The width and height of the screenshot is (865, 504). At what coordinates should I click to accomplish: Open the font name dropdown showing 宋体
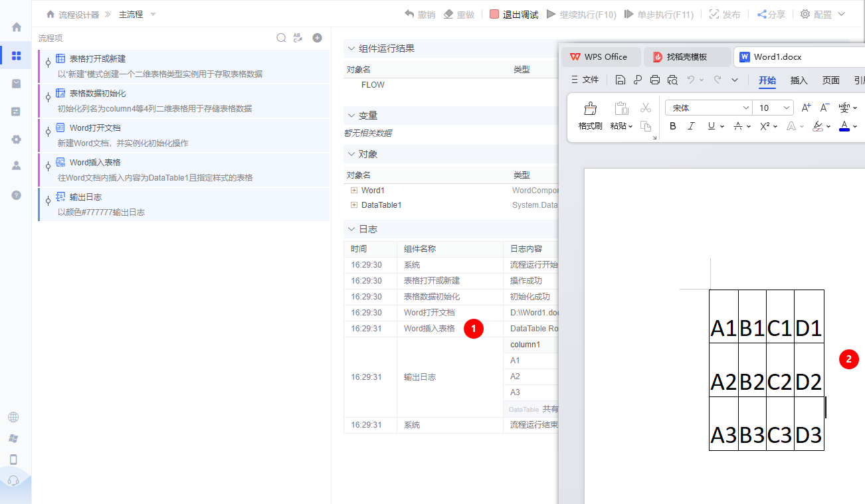pyautogui.click(x=708, y=107)
